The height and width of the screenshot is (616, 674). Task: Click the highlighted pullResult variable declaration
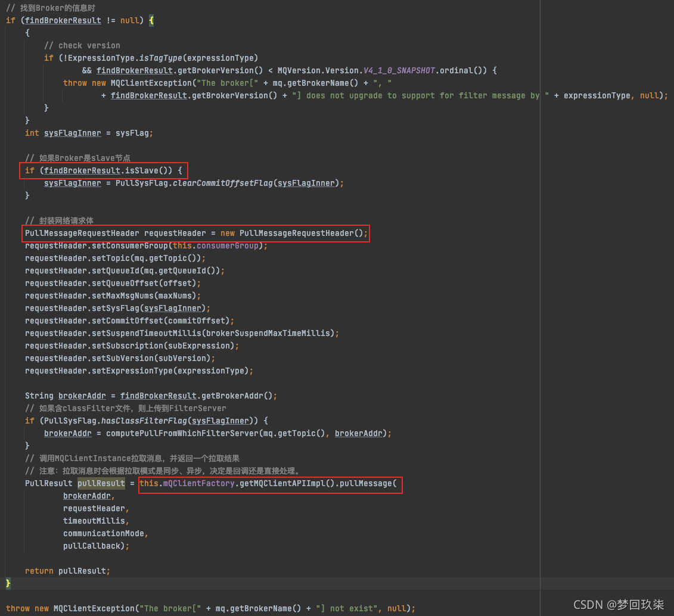click(101, 483)
